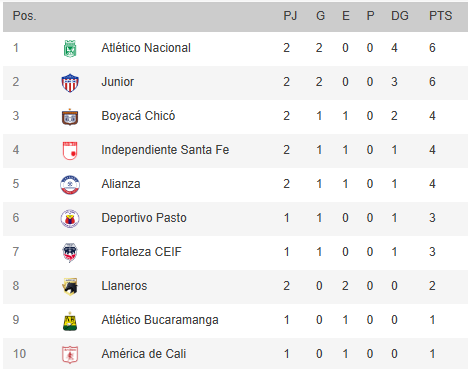Click the Deportivo Pasto crest
The image size is (468, 369).
click(70, 219)
